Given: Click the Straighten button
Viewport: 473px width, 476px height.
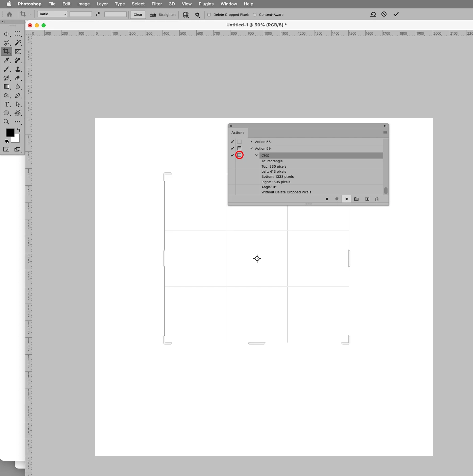Looking at the screenshot, I should [x=163, y=15].
